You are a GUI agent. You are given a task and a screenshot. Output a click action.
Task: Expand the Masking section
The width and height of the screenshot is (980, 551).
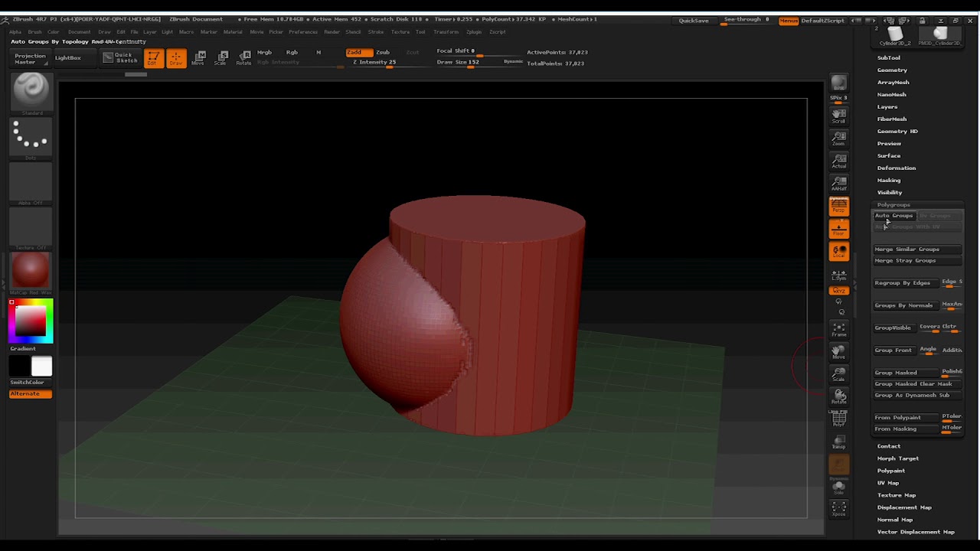coord(889,180)
